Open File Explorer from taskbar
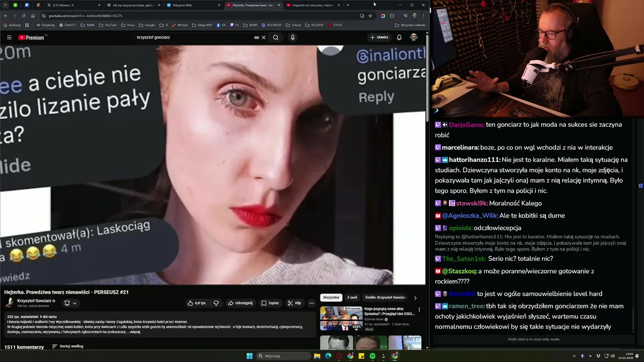Image resolution: width=644 pixels, height=362 pixels. point(317,356)
